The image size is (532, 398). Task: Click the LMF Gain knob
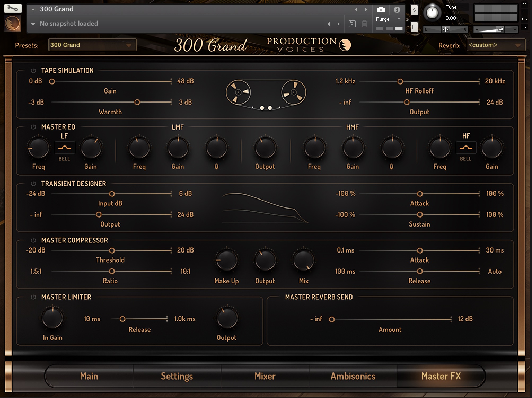point(178,148)
